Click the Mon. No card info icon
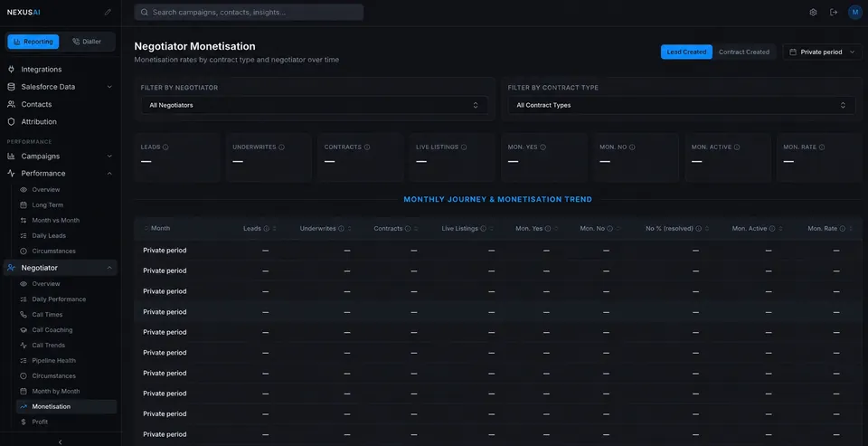This screenshot has height=446, width=868. (632, 147)
